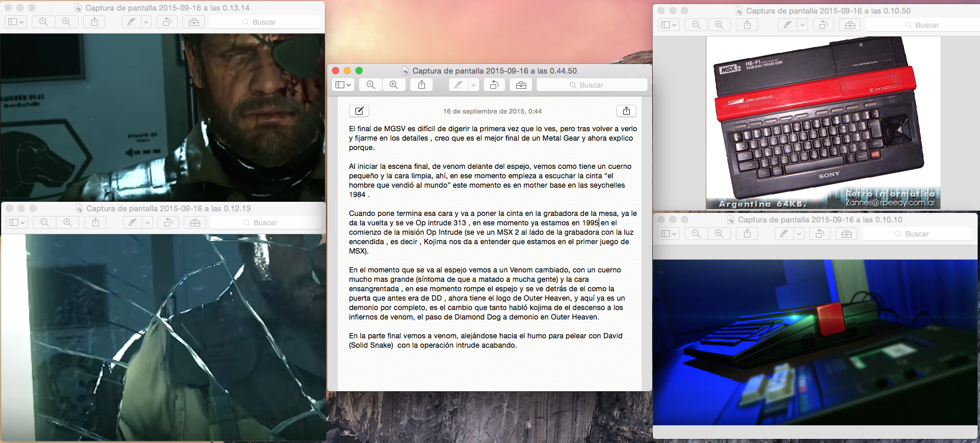Click Buscar field in 0.12.13 window

pos(266,222)
